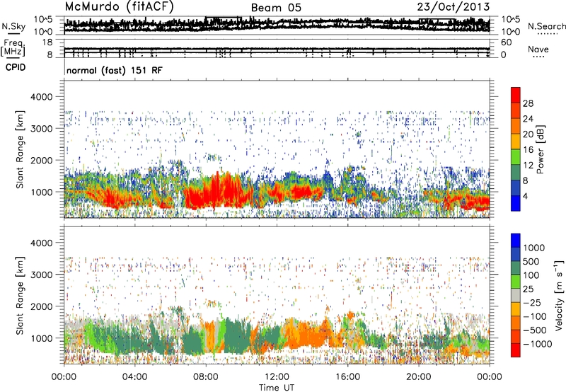The height and width of the screenshot is (392, 566).
Task: Click '-25' velocity colorbar tick
Action: click(x=532, y=302)
